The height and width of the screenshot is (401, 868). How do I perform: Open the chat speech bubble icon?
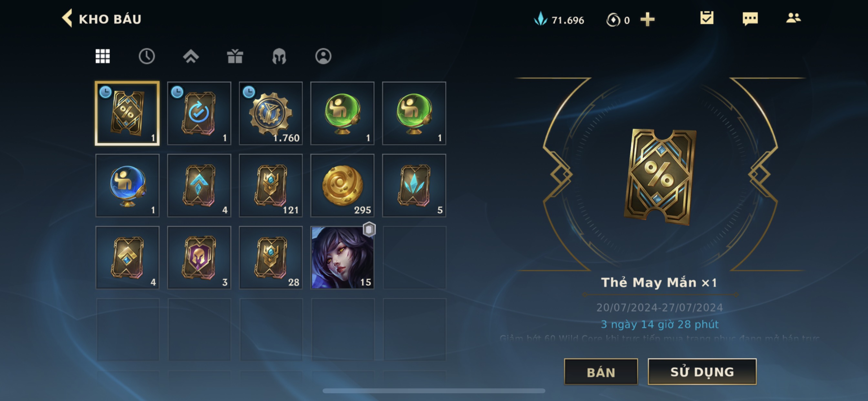click(x=750, y=19)
